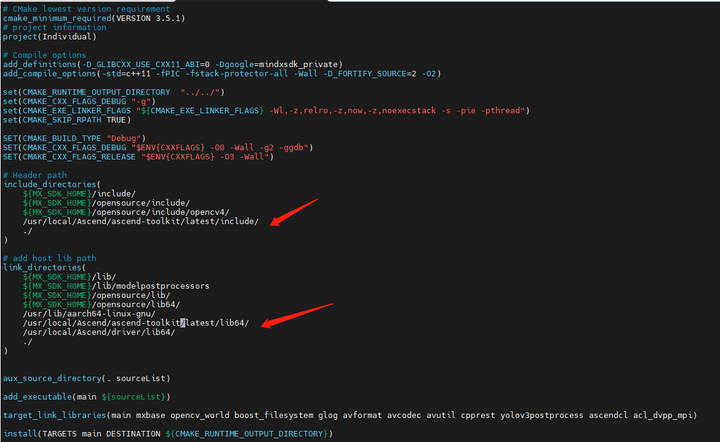The height and width of the screenshot is (442, 720).
Task: Click SET(CMAKE_BUILD_TYPE "Debug") line
Action: coord(74,138)
